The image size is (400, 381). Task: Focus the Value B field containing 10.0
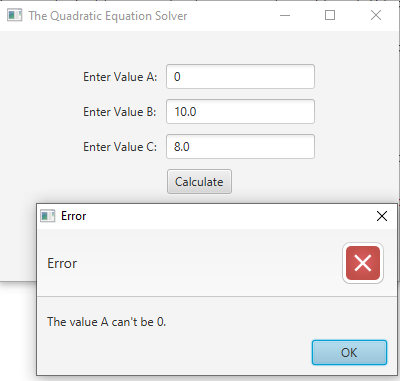[x=240, y=111]
